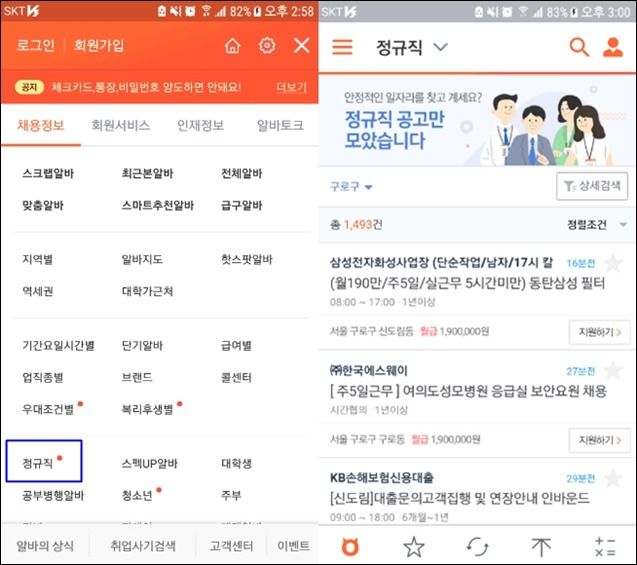This screenshot has width=637, height=565.
Task: Select 역세권 in the menu
Action: [x=37, y=291]
